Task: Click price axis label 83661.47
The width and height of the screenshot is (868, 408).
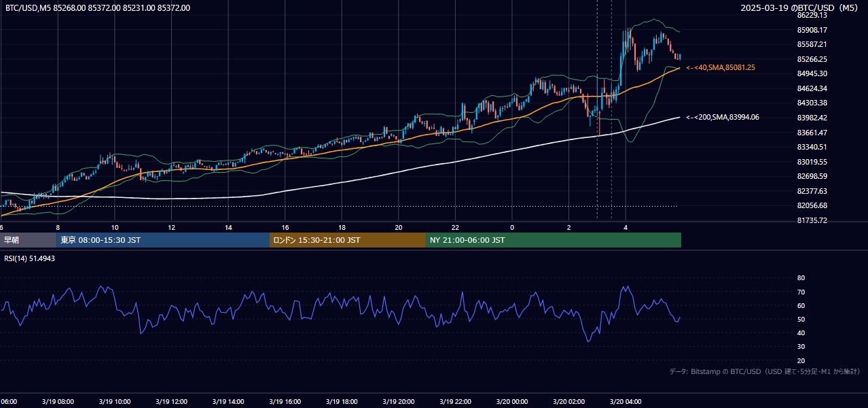Action: pos(812,133)
